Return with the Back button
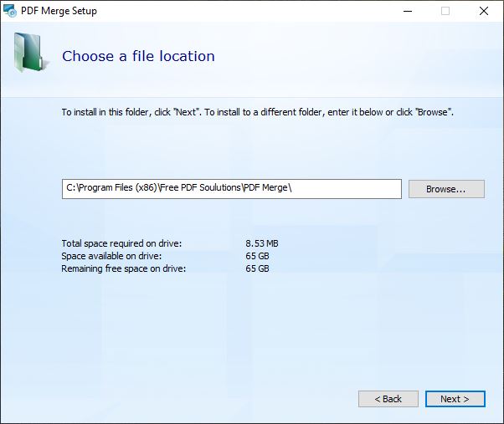The height and width of the screenshot is (424, 504). (x=388, y=399)
